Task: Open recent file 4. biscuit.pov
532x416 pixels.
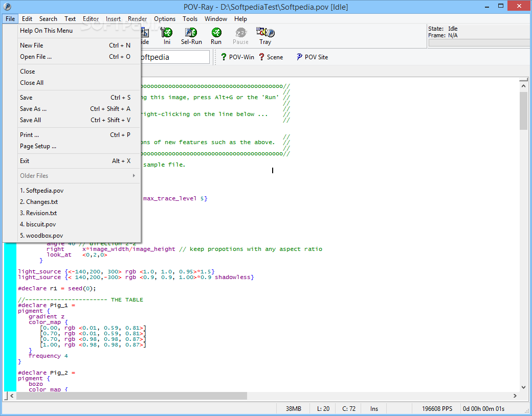Action: coord(79,224)
